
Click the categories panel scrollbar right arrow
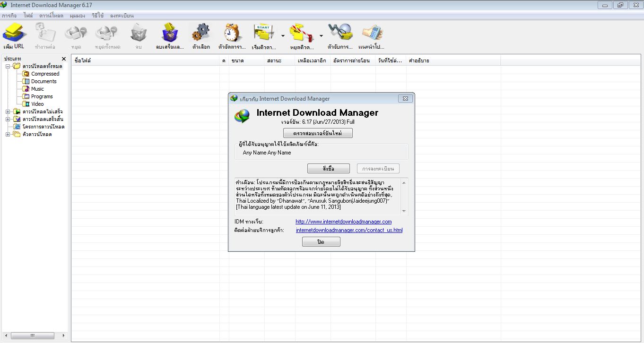64,335
